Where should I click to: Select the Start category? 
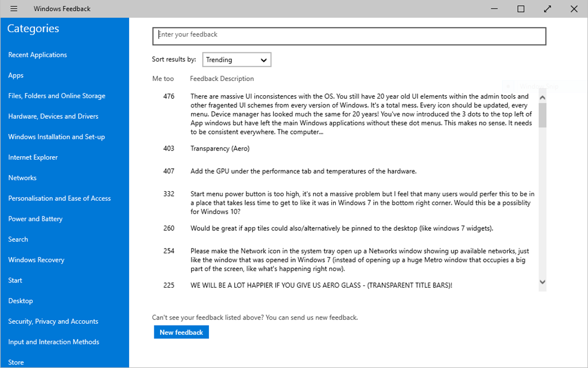[15, 280]
